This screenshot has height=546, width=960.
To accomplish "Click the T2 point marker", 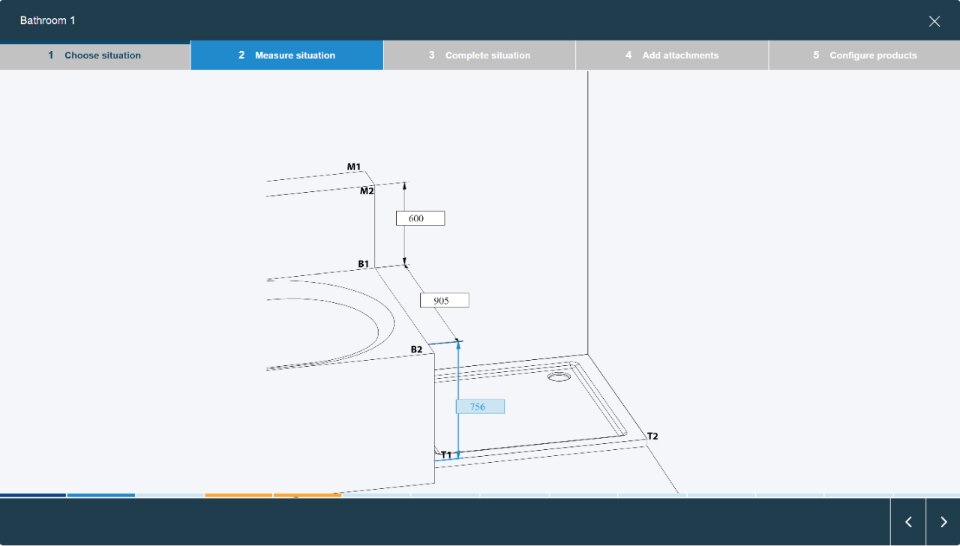I will pyautogui.click(x=652, y=436).
